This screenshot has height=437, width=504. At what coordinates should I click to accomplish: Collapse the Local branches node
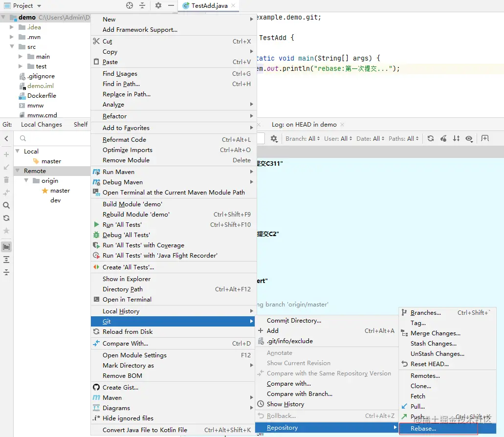(x=18, y=151)
